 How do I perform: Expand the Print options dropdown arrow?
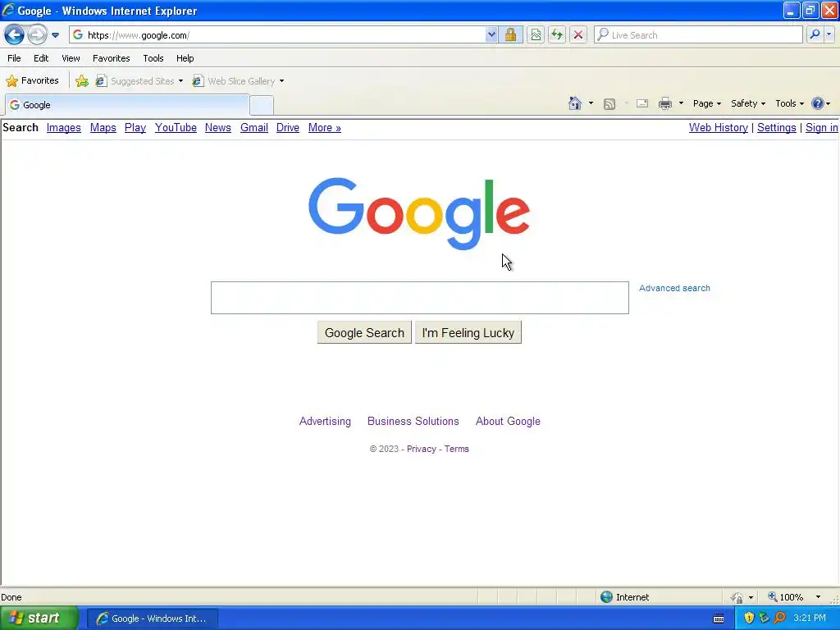681,103
